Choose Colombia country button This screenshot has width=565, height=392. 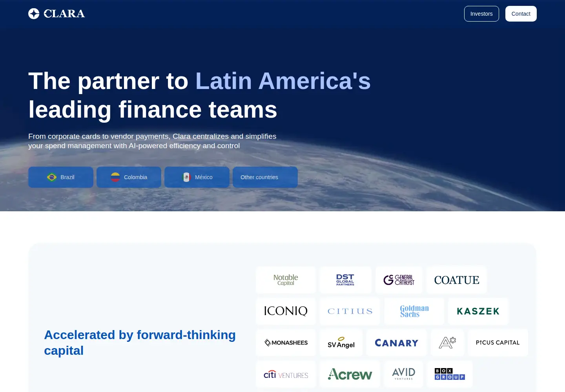129,177
